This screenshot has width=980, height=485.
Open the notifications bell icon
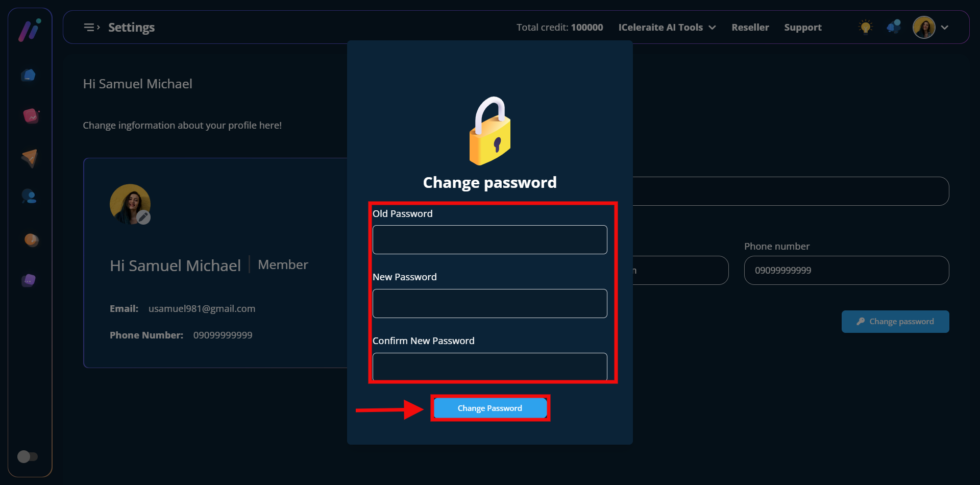(894, 27)
